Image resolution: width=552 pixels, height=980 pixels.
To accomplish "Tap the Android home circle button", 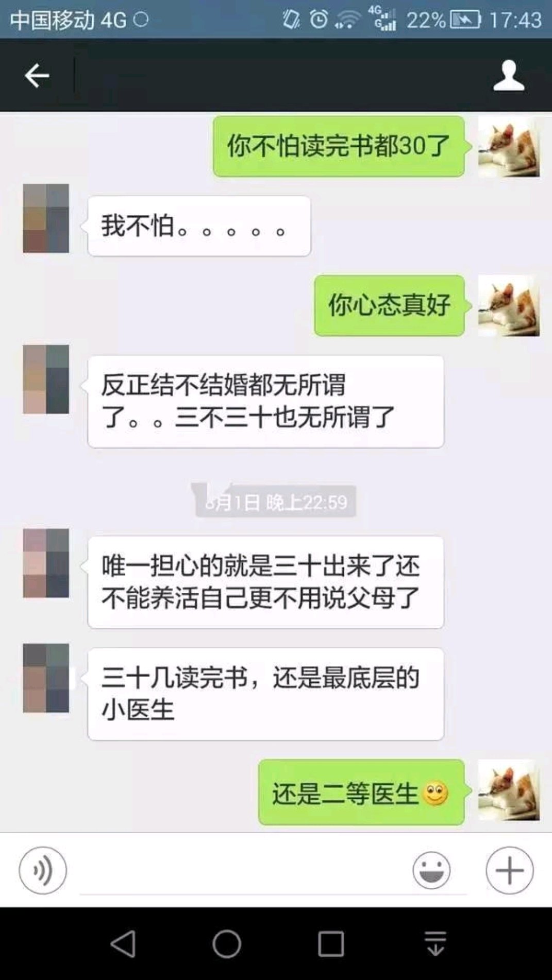I will coord(227,943).
